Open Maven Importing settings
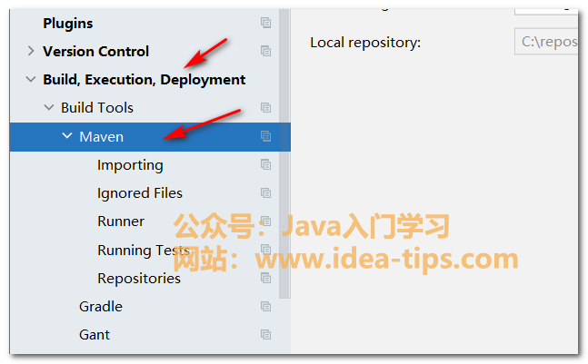Viewport: 588px width, 364px height. click(x=130, y=165)
